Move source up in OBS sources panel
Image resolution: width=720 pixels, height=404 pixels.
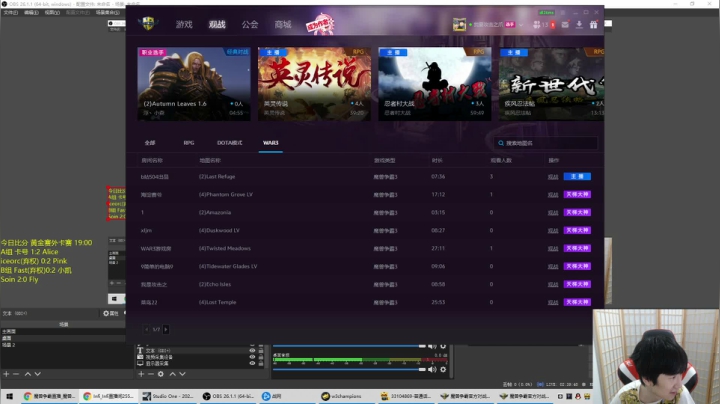point(173,374)
